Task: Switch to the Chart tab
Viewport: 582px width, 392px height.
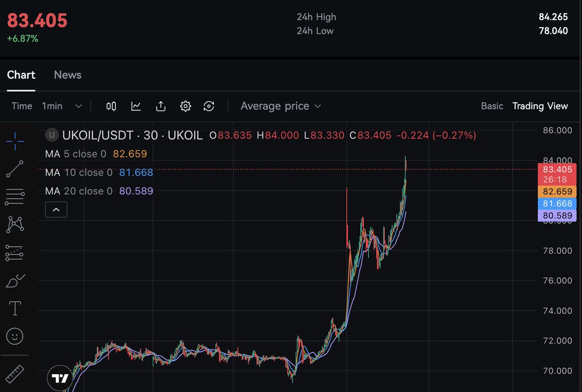Action: 21,75
